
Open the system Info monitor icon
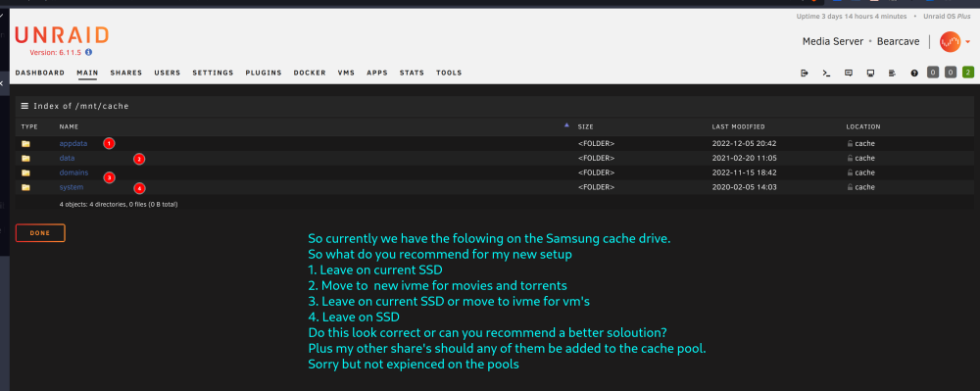click(870, 73)
